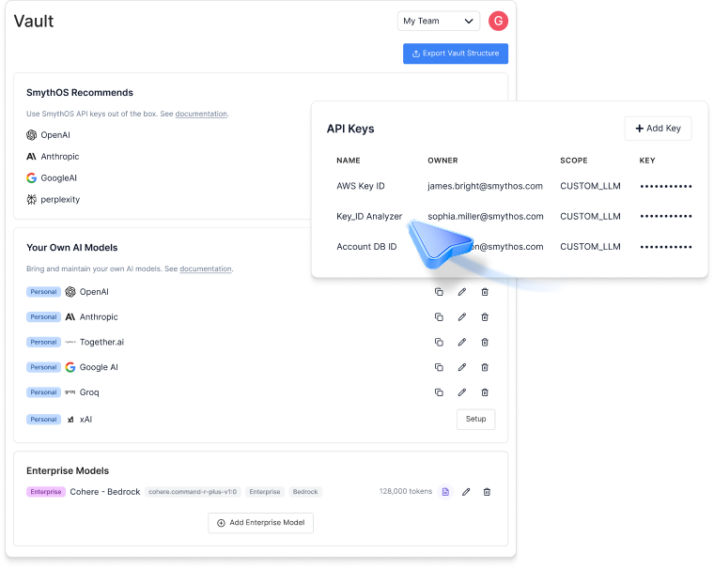The width and height of the screenshot is (714, 568).
Task: Click the SCOPE column header
Action: (574, 160)
